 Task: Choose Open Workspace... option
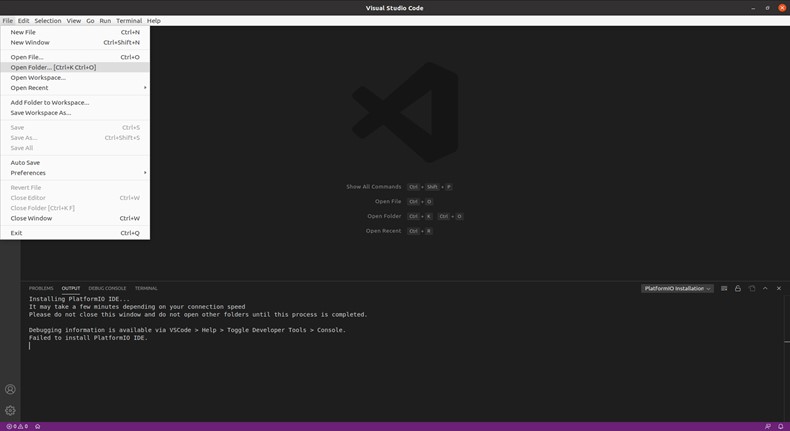[75, 78]
